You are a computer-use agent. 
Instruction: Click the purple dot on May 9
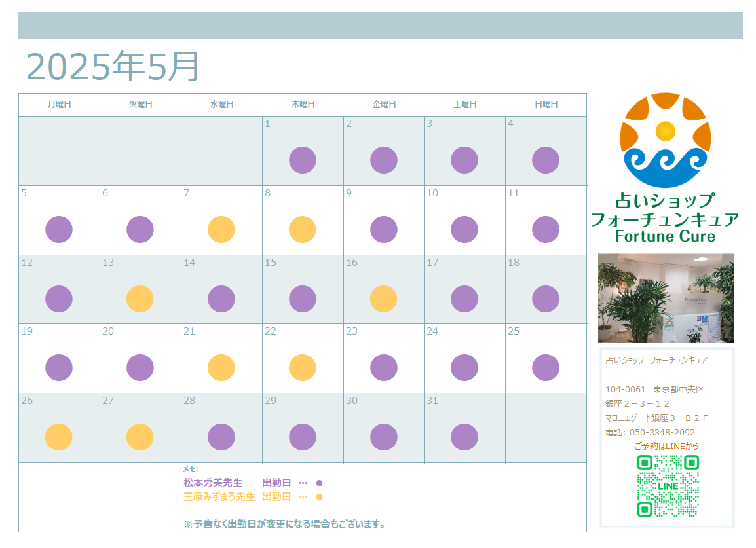384,229
